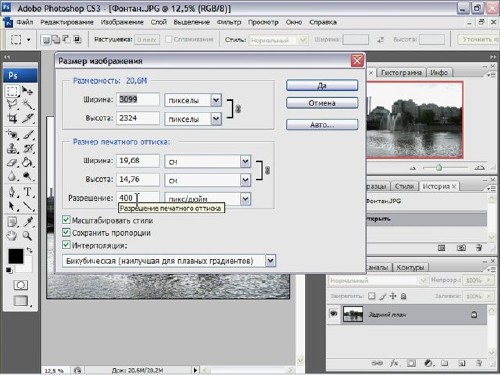This screenshot has width=500, height=375.
Task: Open the print width см units dropdown
Action: [245, 162]
